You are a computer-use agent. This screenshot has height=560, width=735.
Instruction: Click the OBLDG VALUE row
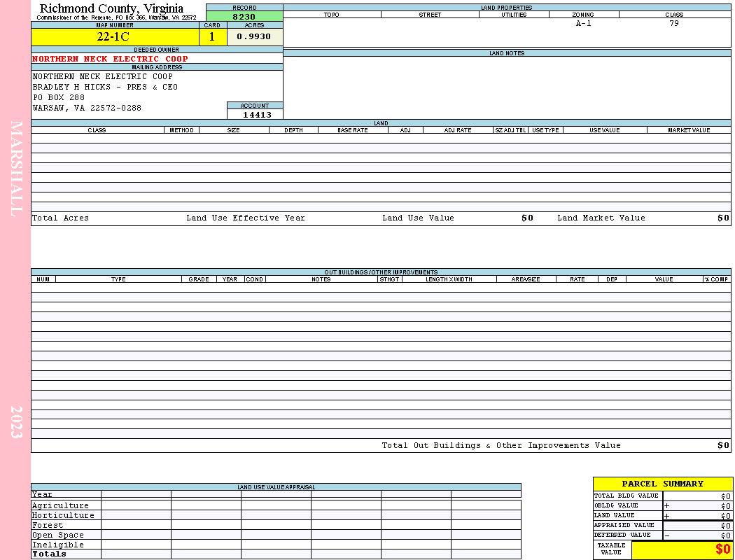(662, 505)
